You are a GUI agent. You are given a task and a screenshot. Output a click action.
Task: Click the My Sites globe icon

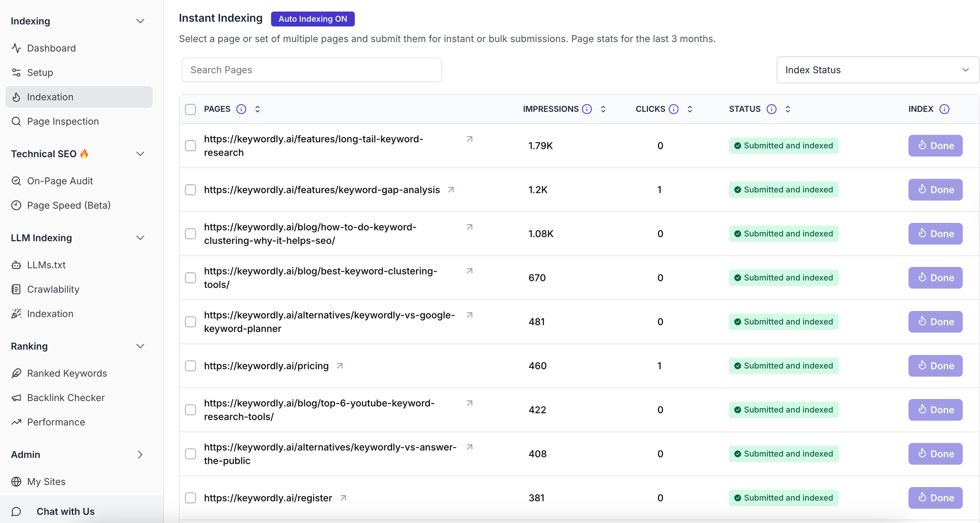pyautogui.click(x=16, y=482)
